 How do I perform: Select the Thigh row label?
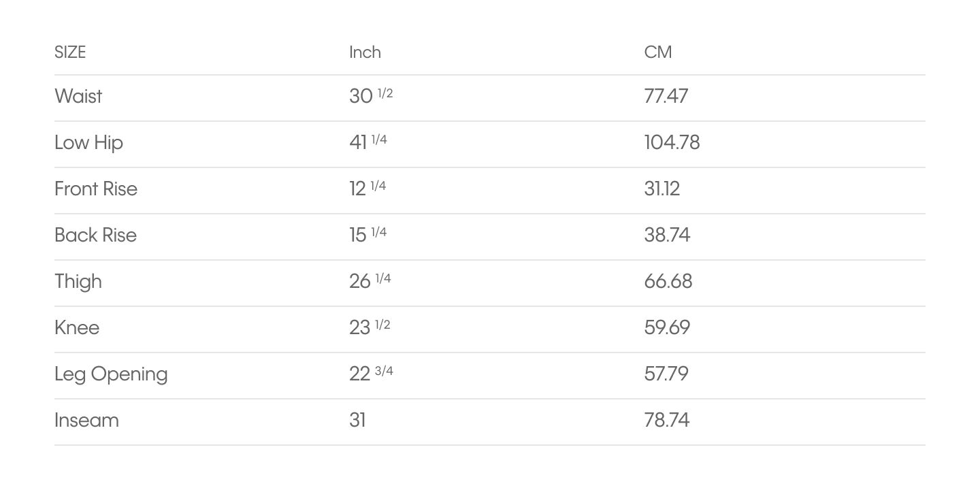(x=78, y=281)
